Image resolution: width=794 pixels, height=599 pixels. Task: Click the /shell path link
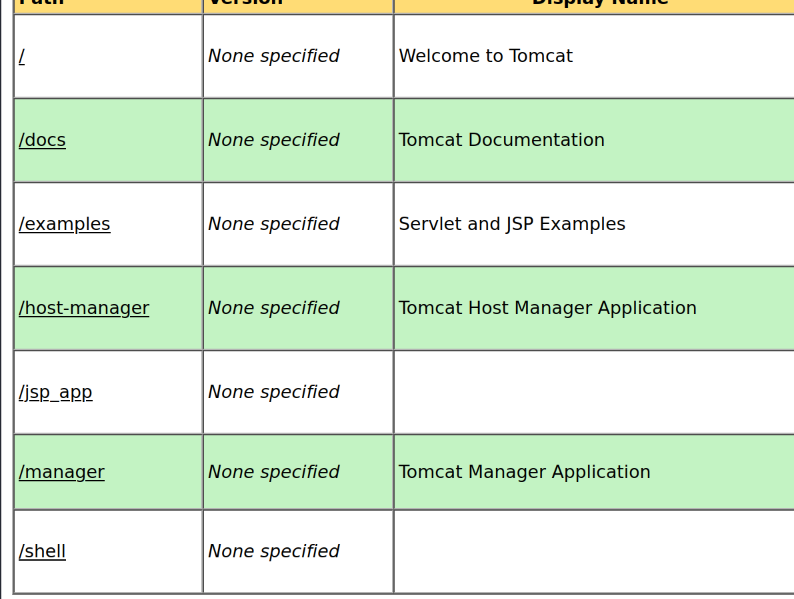point(42,552)
